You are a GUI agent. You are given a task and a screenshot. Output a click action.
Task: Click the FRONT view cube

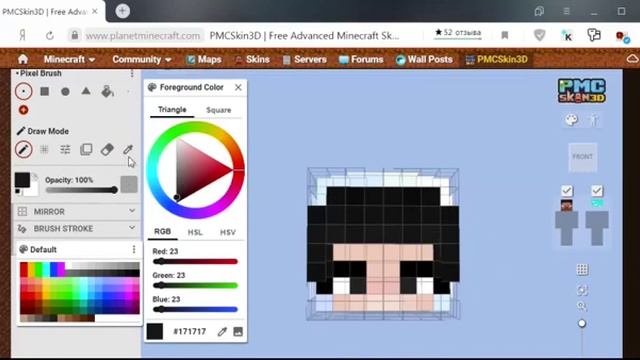coord(582,157)
